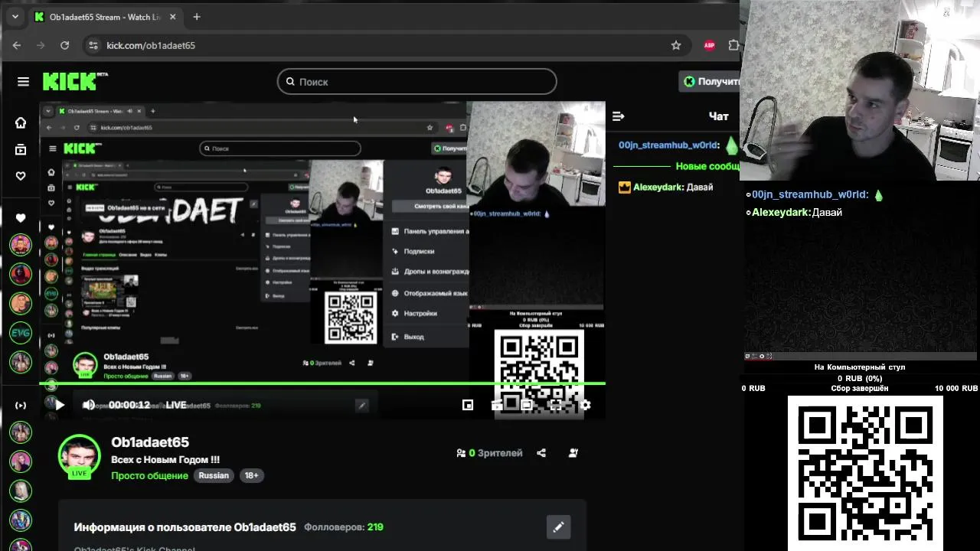Click the crown badge next to Alexeydark
The width and height of the screenshot is (980, 551).
click(x=625, y=187)
